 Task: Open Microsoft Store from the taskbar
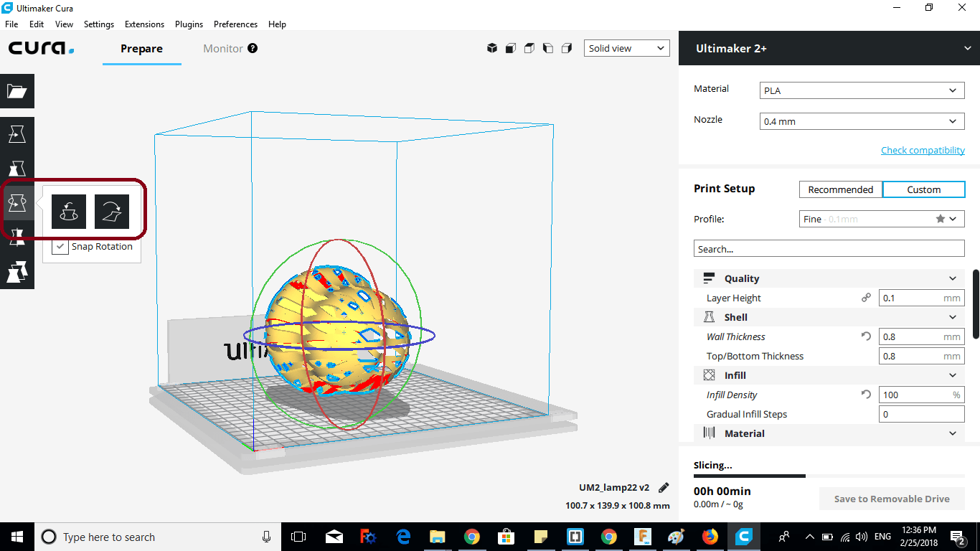(x=506, y=537)
